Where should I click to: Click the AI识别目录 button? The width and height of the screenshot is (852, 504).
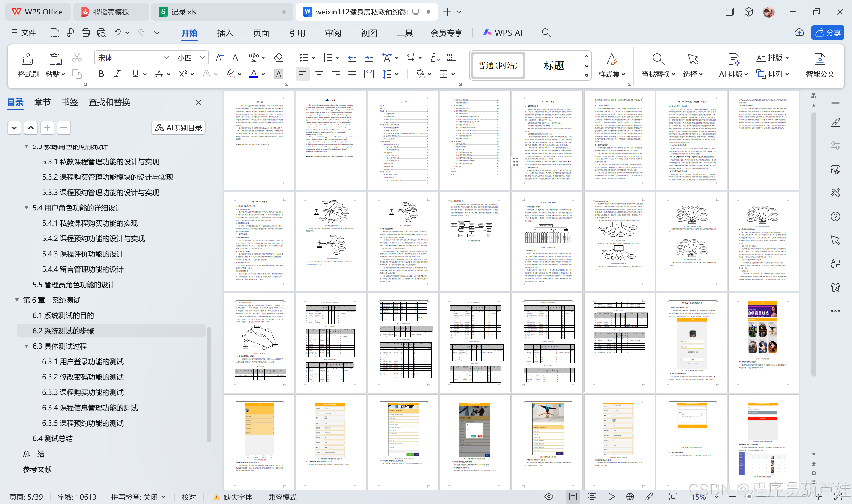point(178,128)
